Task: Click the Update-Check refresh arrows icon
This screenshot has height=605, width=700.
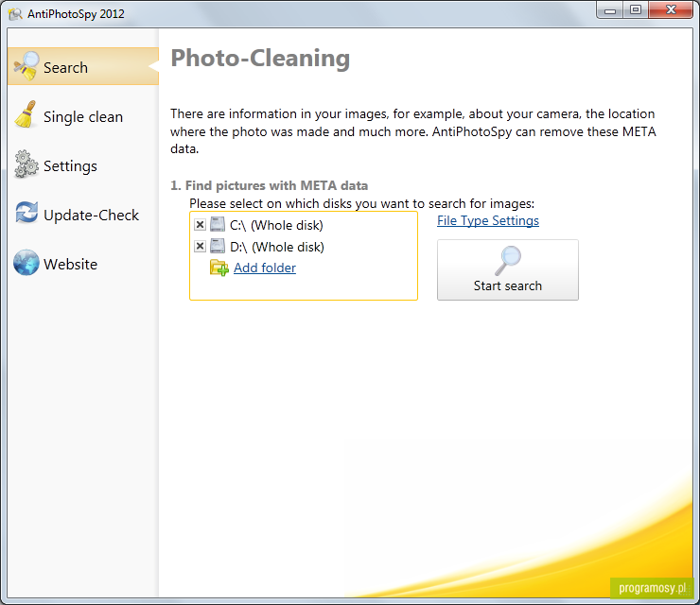Action: tap(26, 213)
